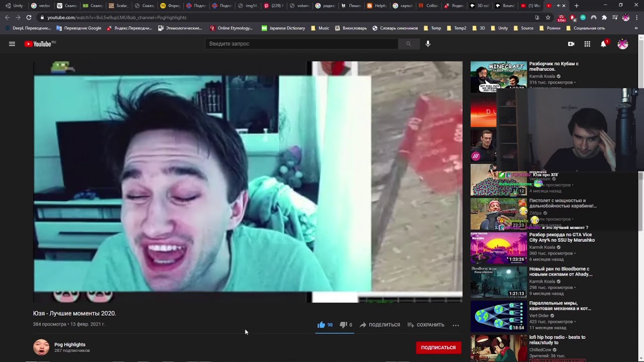The width and height of the screenshot is (644, 362).
Task: Switch to the Helpful blogger tab
Action: pyautogui.click(x=377, y=6)
